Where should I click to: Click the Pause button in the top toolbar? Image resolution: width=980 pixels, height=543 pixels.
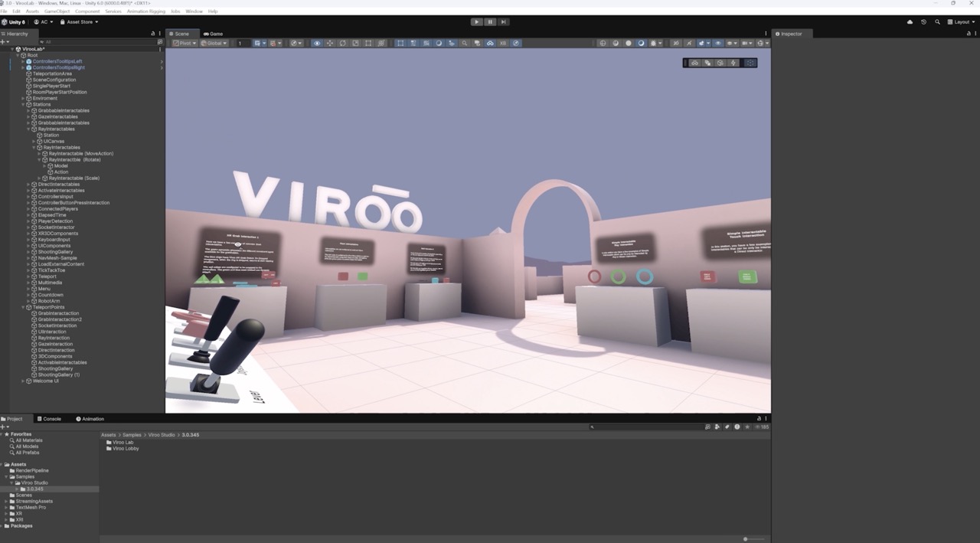490,21
